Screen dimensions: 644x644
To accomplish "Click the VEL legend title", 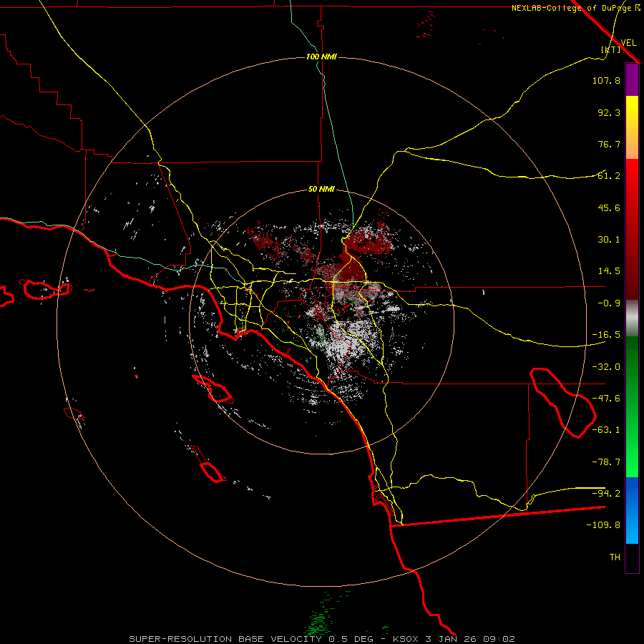I will [628, 43].
